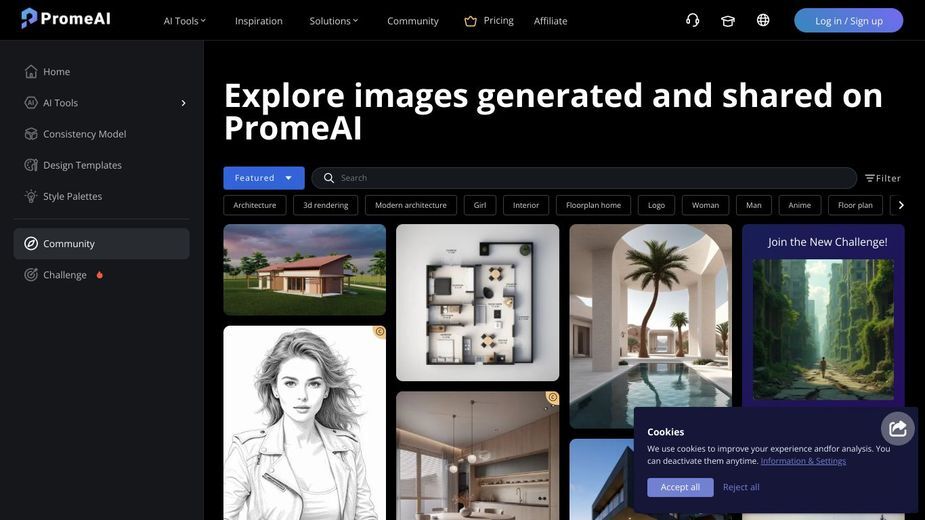Click the Search input field
The image size is (925, 520).
pyautogui.click(x=584, y=178)
